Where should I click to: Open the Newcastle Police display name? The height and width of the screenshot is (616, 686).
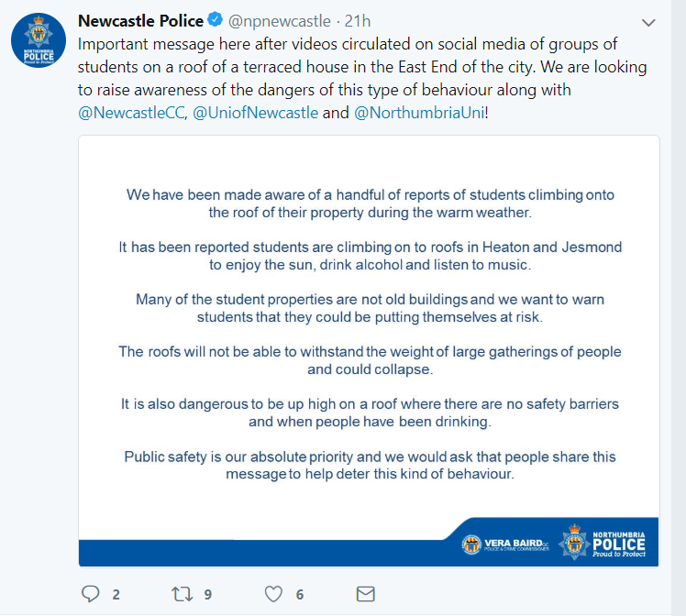(x=139, y=21)
